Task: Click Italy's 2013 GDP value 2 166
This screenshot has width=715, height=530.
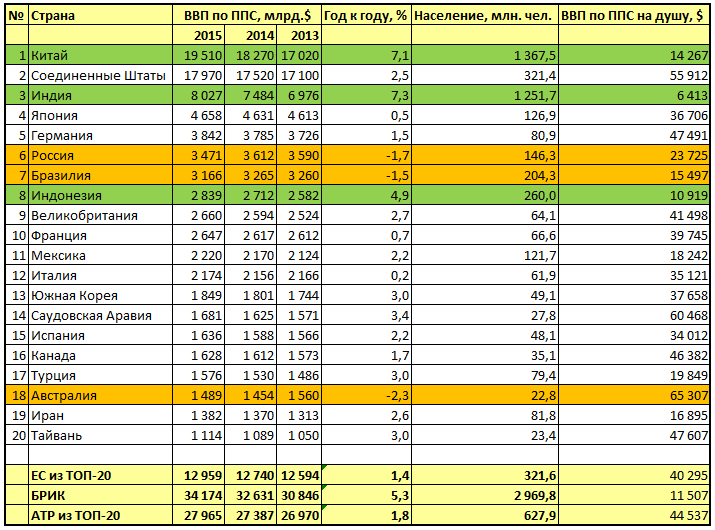Action: click(299, 275)
